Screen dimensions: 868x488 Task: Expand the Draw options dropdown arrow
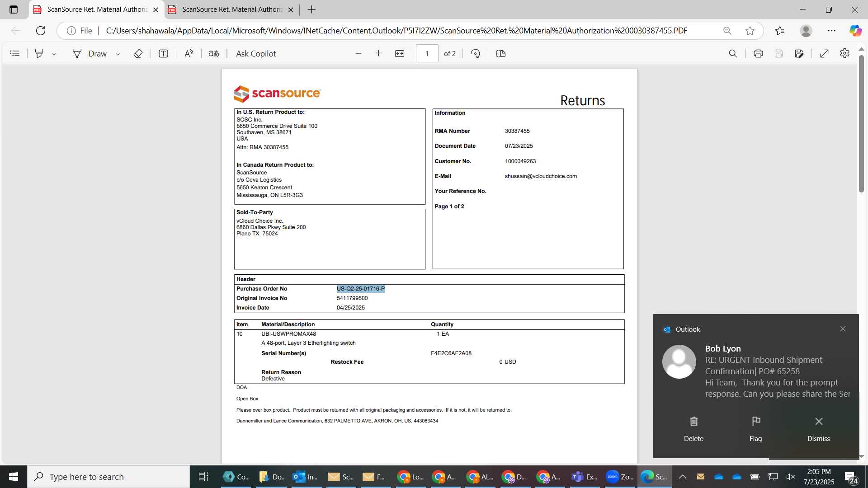pos(118,54)
